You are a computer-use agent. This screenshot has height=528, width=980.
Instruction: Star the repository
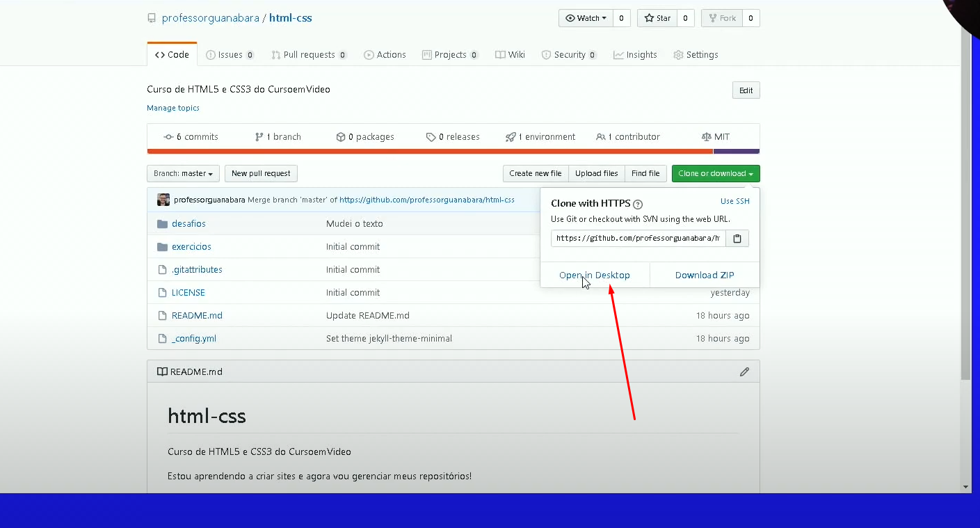click(657, 18)
